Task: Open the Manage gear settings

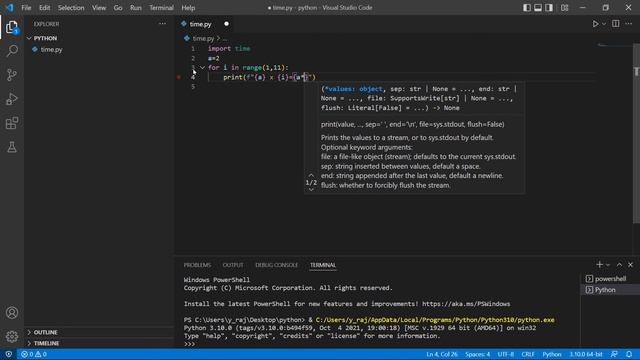Action: pyautogui.click(x=12, y=336)
